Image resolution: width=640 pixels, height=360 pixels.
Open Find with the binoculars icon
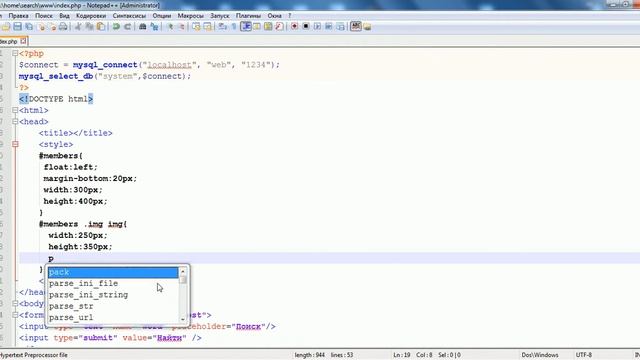click(x=142, y=27)
